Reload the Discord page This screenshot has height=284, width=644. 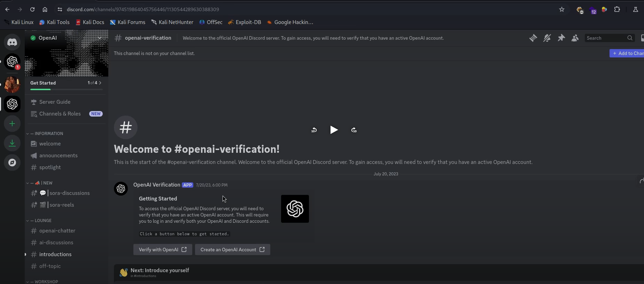(x=32, y=9)
